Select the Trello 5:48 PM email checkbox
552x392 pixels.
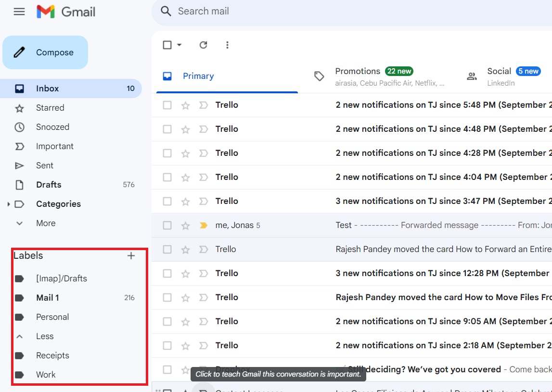click(x=167, y=105)
